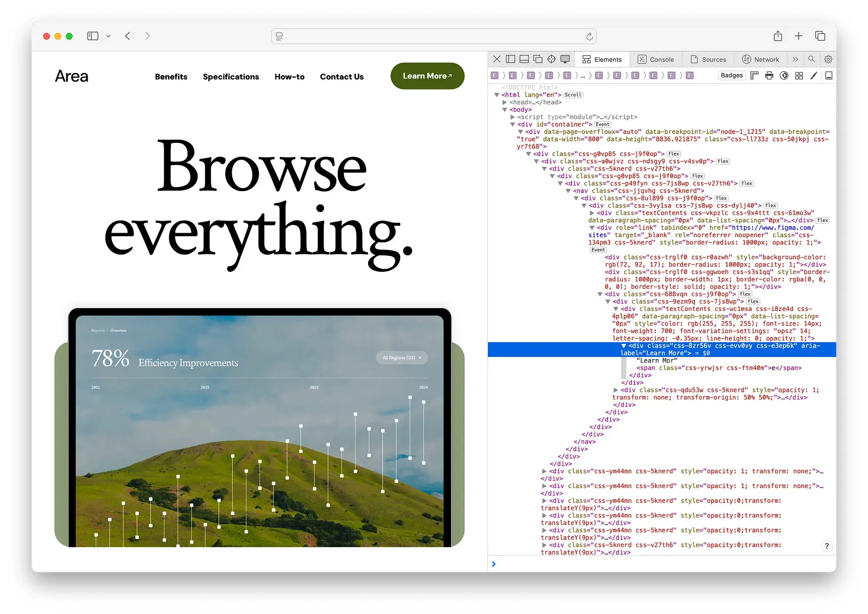Click the print styles printer icon
This screenshot has height=614, width=868.
(769, 76)
